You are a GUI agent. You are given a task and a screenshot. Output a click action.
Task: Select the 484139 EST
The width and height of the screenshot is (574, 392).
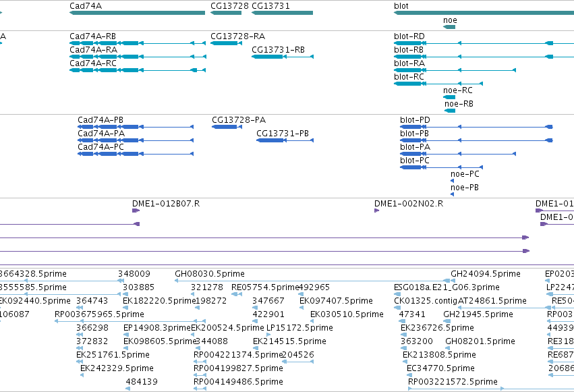(x=127, y=389)
